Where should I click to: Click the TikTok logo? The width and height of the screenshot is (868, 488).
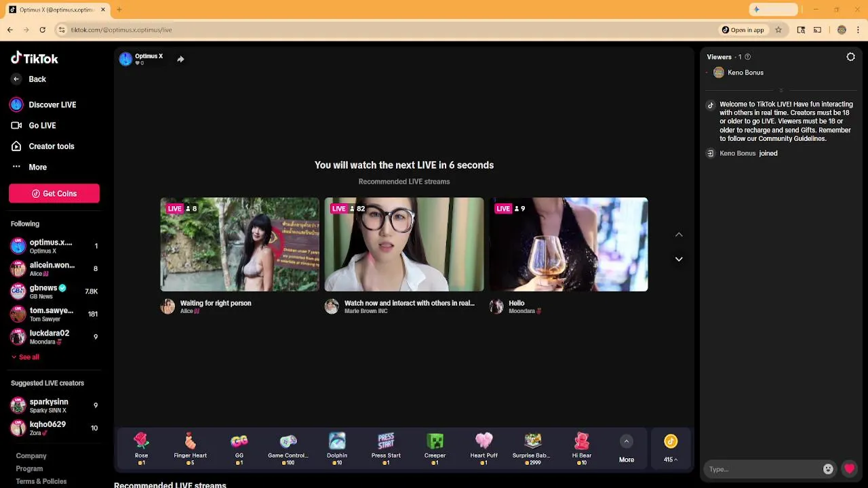pyautogui.click(x=35, y=58)
